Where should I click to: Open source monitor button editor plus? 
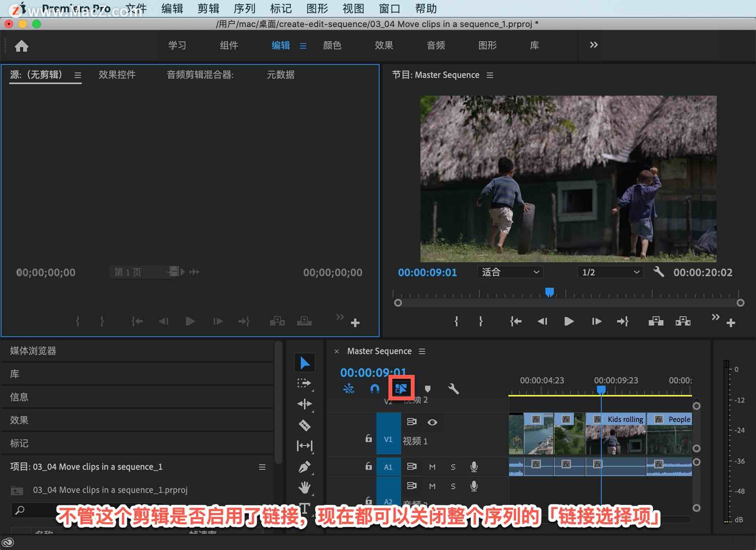[355, 323]
